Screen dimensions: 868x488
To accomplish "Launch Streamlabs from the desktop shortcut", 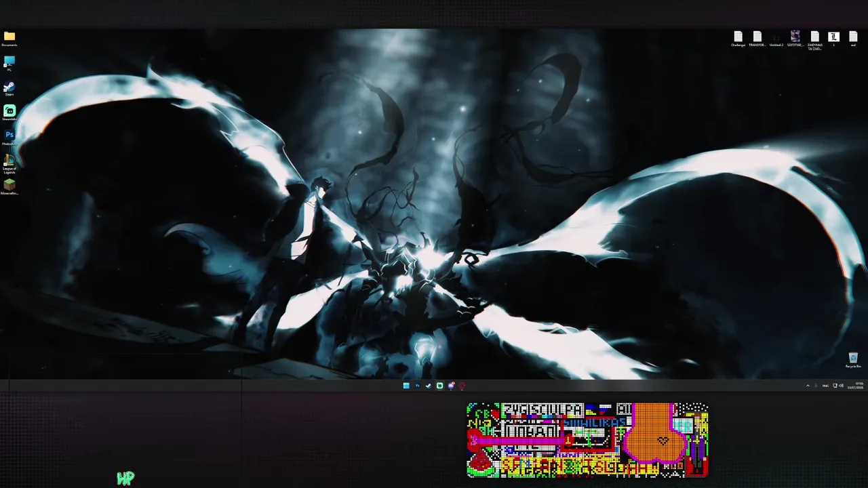I will (9, 113).
